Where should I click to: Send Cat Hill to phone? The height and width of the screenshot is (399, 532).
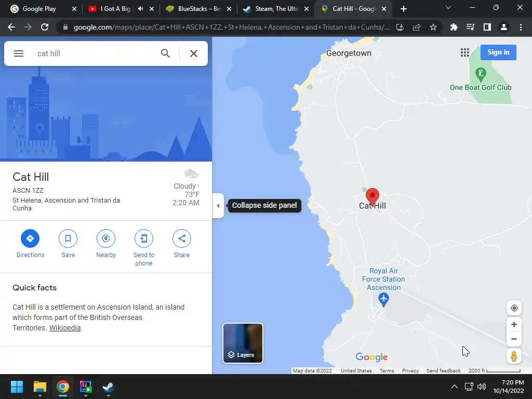click(144, 248)
